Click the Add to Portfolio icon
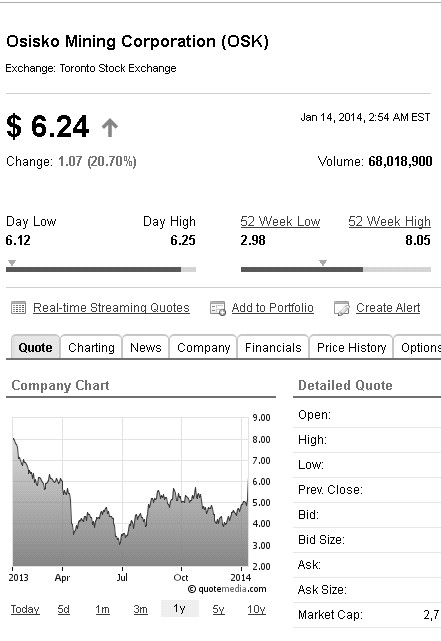 (x=217, y=308)
